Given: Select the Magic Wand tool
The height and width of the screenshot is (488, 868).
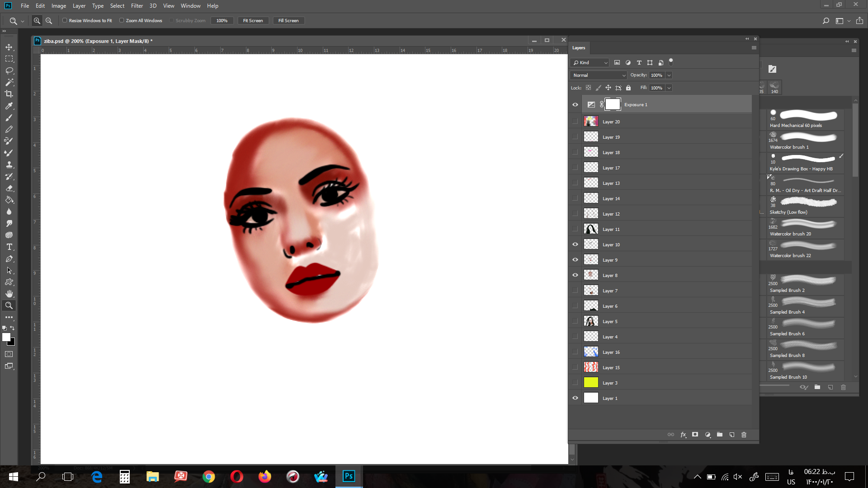Looking at the screenshot, I should pyautogui.click(x=9, y=83).
